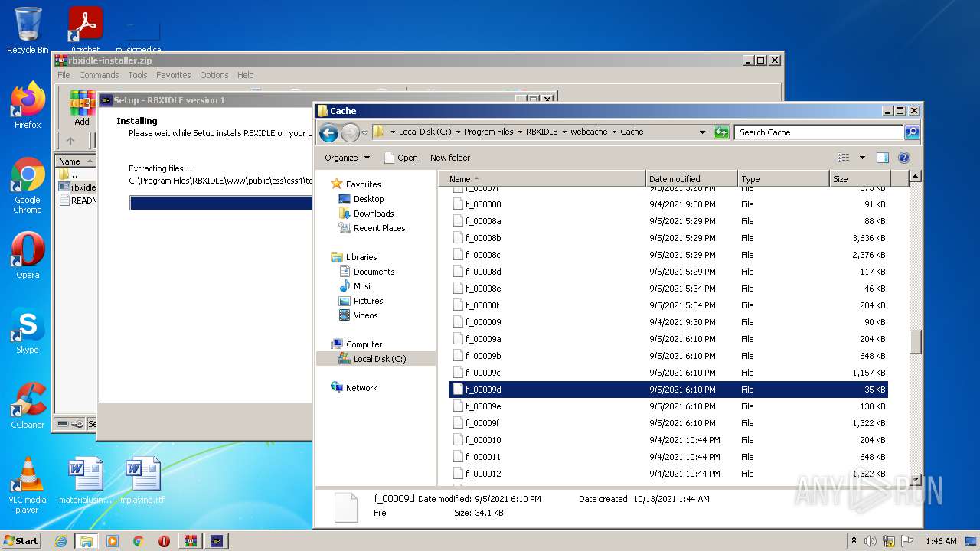Launch Google Chrome desktop shortcut
Screen dimensions: 980x551
click(x=28, y=186)
